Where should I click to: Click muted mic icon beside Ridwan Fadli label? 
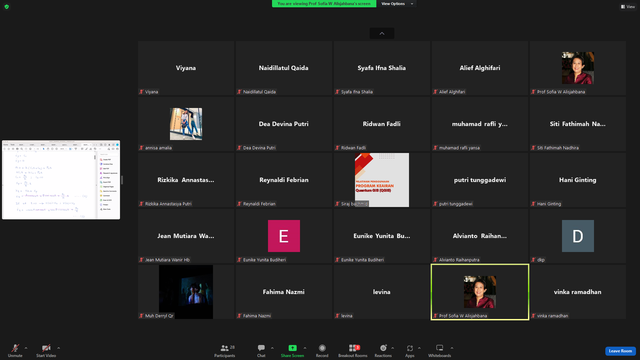(337, 148)
